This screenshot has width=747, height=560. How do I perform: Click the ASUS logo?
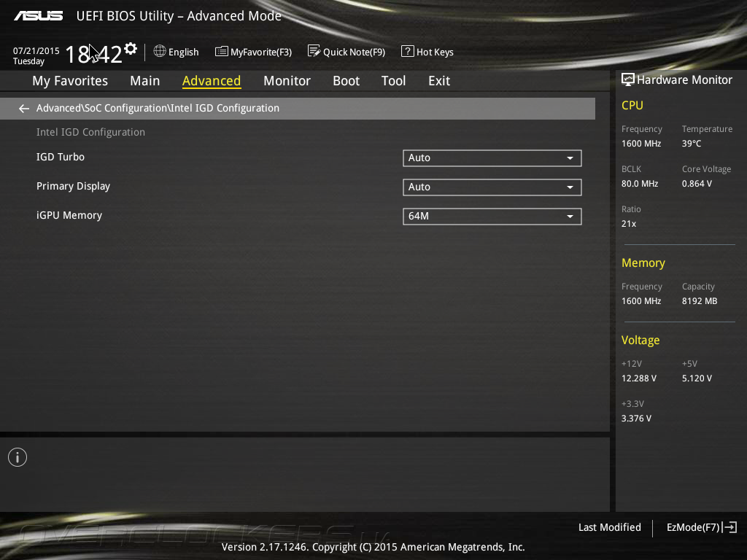point(38,16)
